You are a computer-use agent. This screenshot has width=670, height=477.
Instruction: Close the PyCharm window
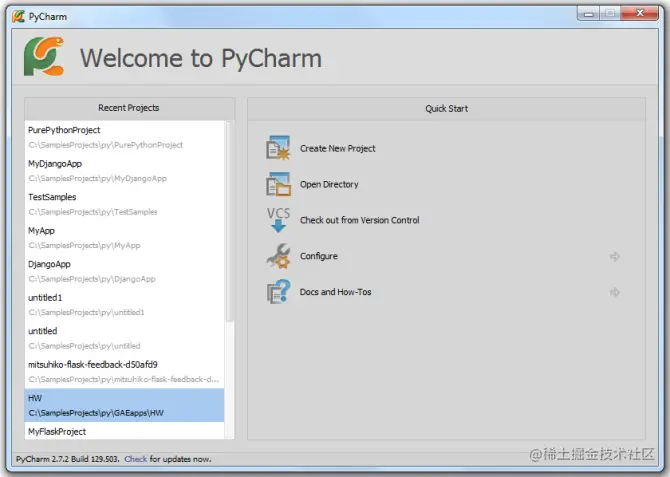pos(640,14)
